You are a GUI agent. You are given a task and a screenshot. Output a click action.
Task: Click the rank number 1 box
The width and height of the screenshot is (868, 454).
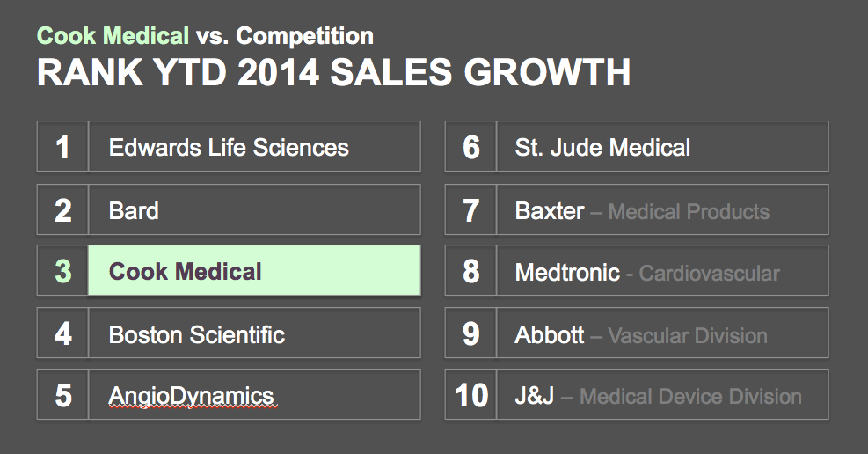62,147
